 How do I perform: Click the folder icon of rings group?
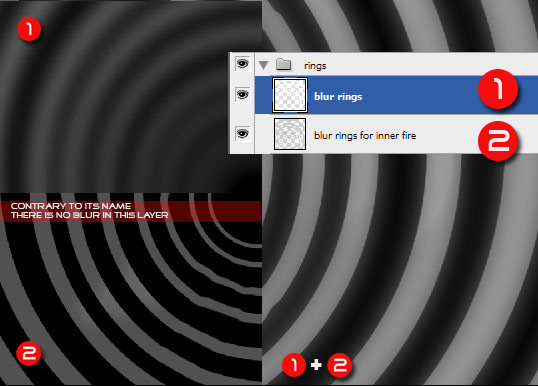pyautogui.click(x=283, y=64)
